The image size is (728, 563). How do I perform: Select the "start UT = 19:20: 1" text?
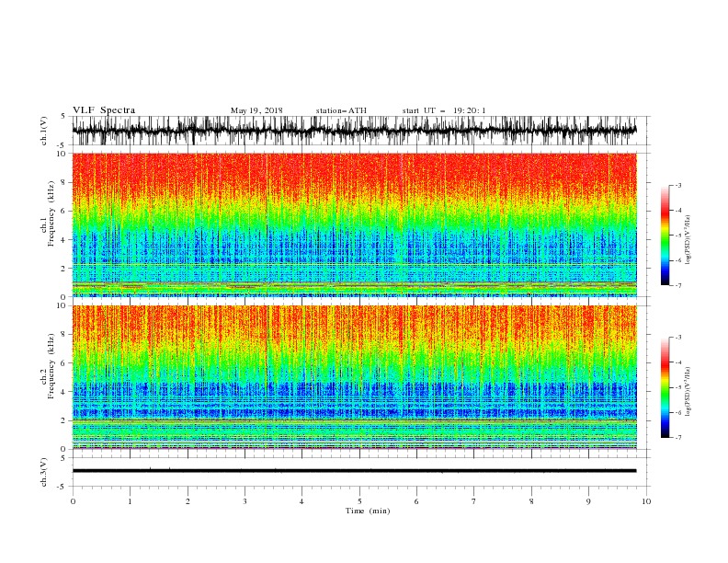[x=443, y=110]
